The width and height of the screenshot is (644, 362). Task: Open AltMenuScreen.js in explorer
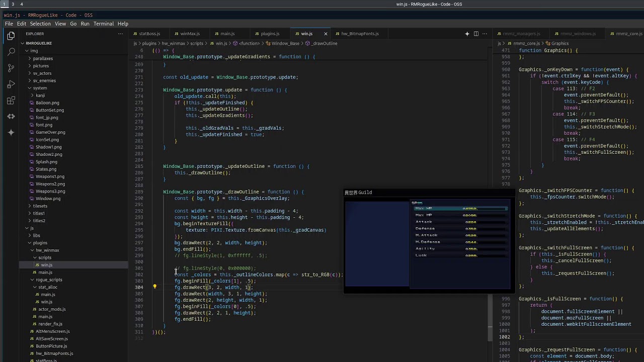pos(53,331)
